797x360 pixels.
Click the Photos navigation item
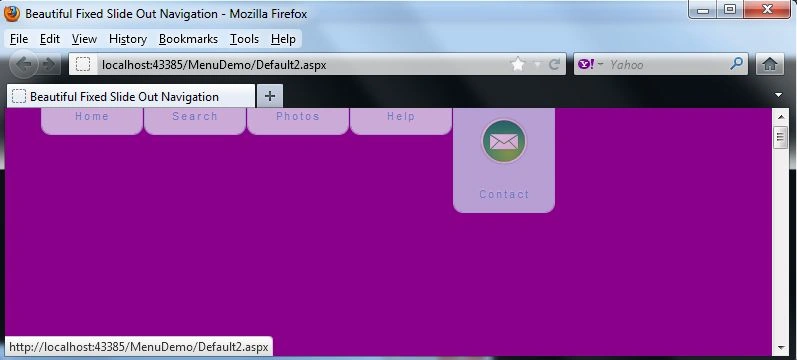298,121
